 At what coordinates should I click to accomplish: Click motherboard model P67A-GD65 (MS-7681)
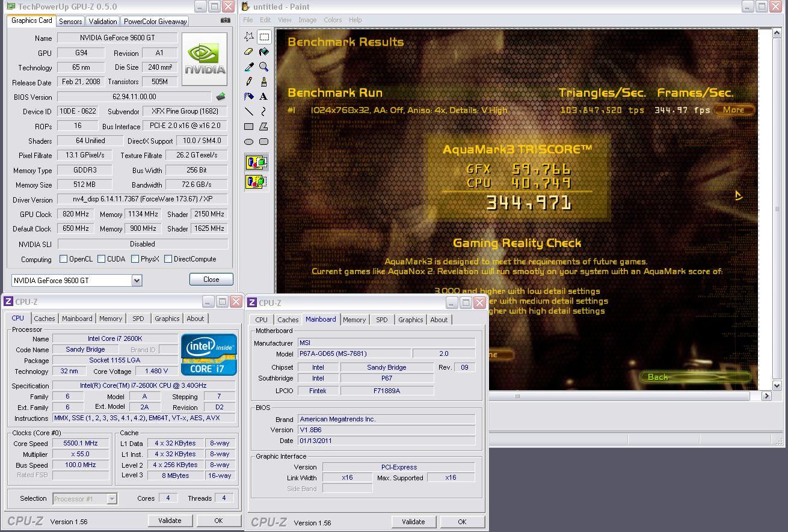354,354
